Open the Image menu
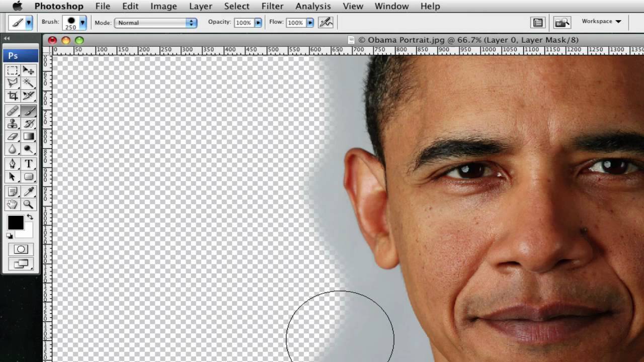This screenshot has height=362, width=644. tap(164, 6)
